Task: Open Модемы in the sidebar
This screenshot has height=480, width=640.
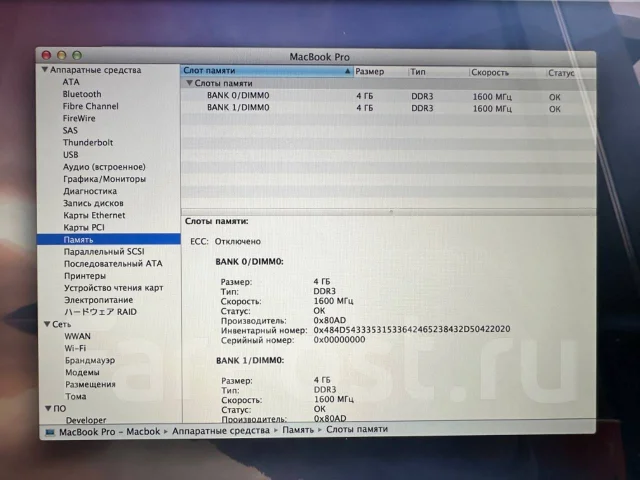Action: pyautogui.click(x=82, y=372)
